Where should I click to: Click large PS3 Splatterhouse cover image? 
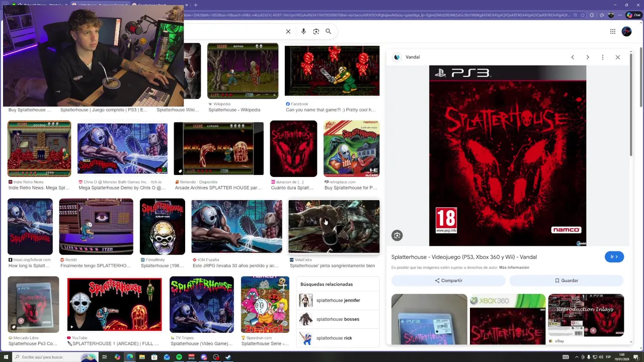click(x=508, y=155)
